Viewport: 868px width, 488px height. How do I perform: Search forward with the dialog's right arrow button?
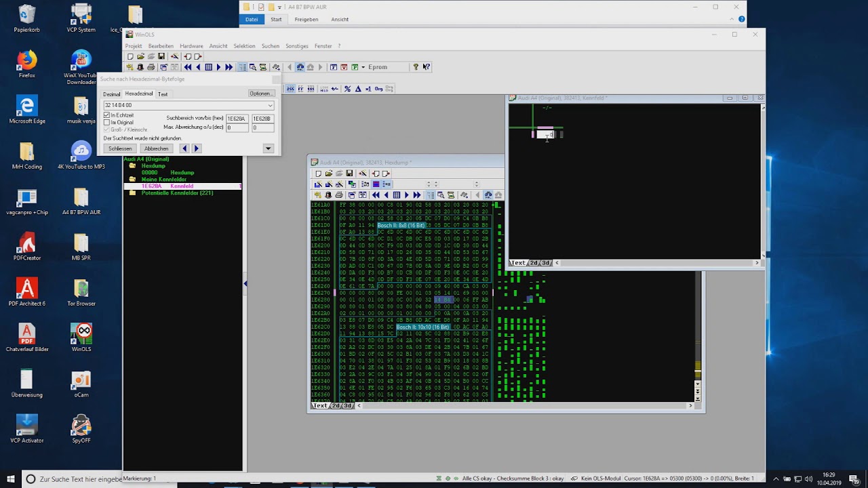pos(197,148)
